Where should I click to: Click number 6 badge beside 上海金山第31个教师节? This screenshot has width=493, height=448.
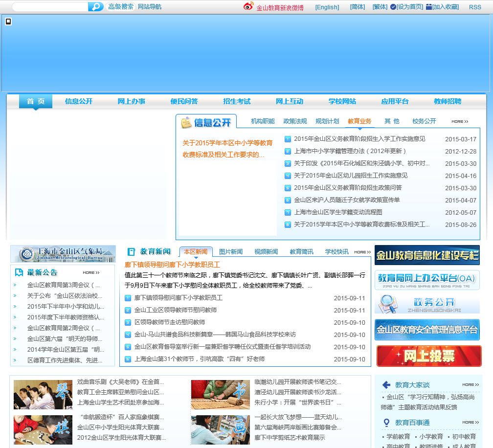(128, 359)
